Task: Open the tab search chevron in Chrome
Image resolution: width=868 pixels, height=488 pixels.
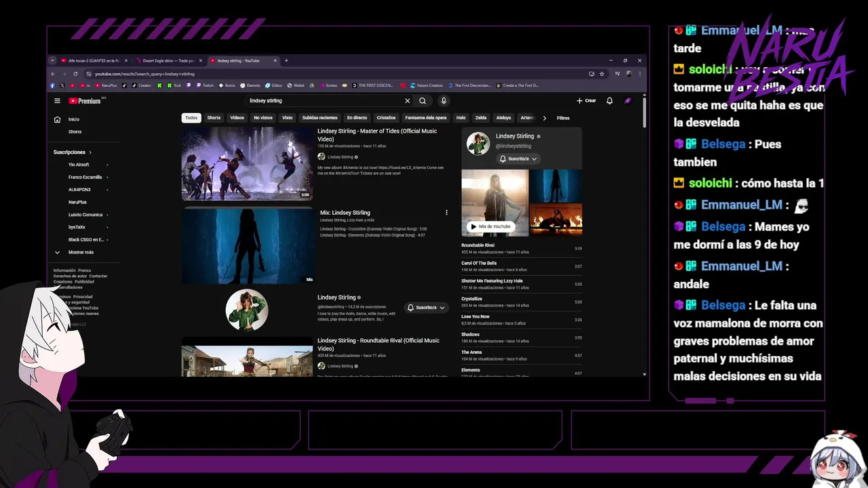Action: coord(53,60)
